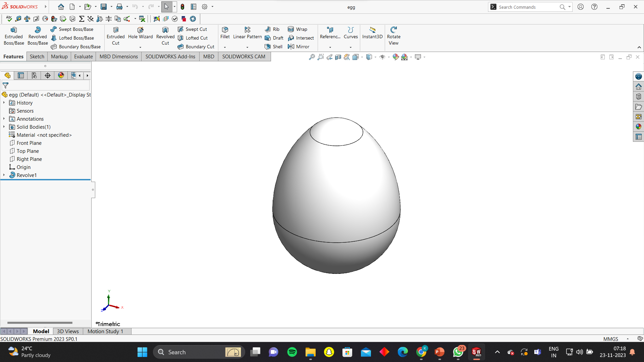The height and width of the screenshot is (362, 644).
Task: Open the Motion Study 1 tab
Action: tap(105, 331)
